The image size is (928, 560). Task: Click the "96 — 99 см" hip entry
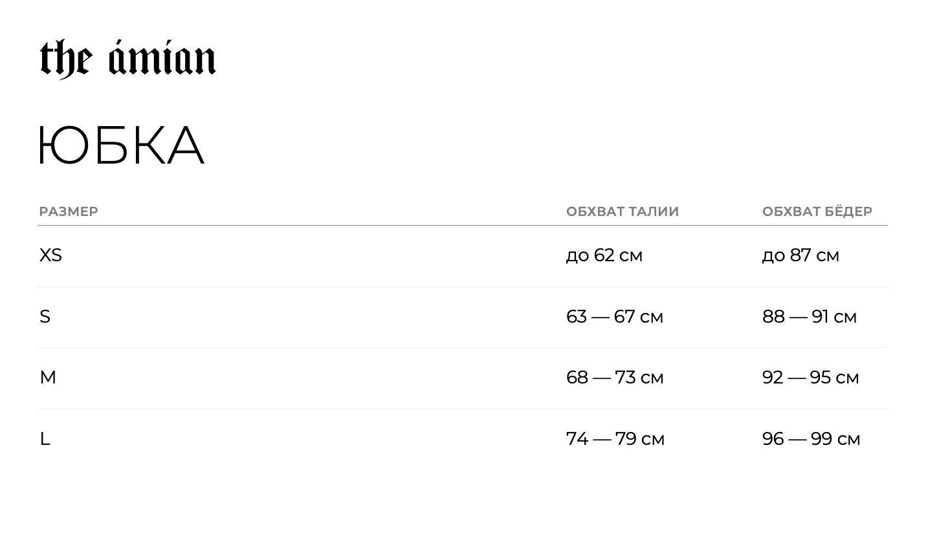[x=811, y=439]
